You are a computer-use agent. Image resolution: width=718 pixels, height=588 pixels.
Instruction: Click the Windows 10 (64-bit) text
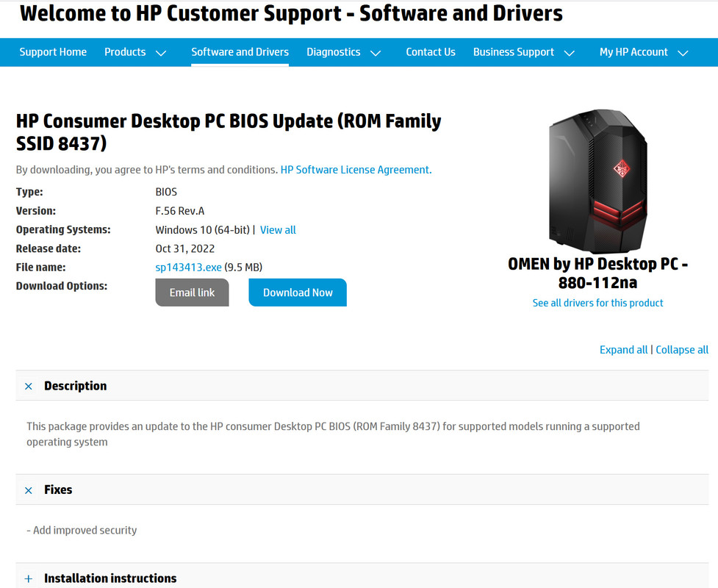click(x=202, y=230)
